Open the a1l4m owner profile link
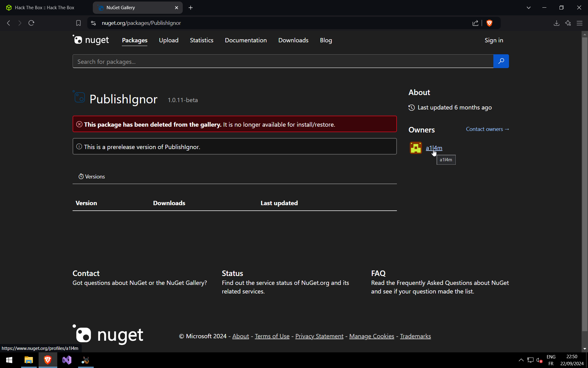 tap(434, 148)
